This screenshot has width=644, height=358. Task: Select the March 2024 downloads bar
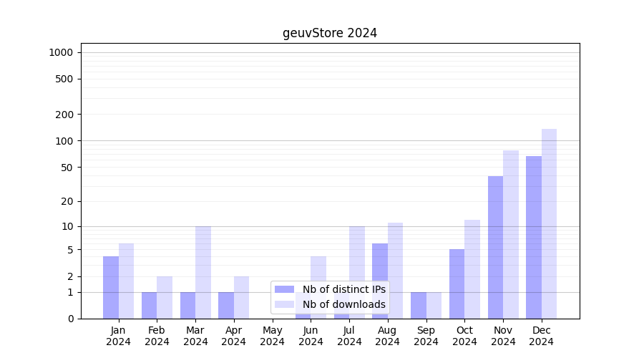pyautogui.click(x=203, y=272)
